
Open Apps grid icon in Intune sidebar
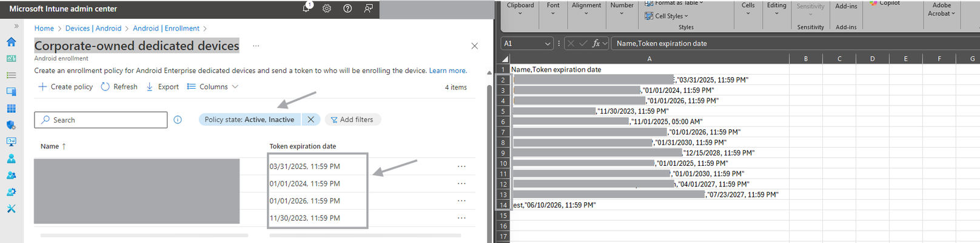12,109
